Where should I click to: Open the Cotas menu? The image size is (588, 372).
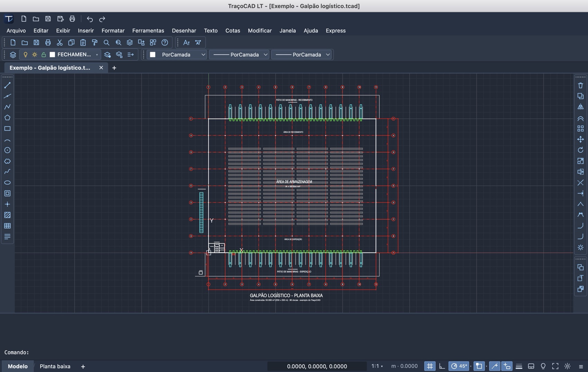tap(233, 30)
